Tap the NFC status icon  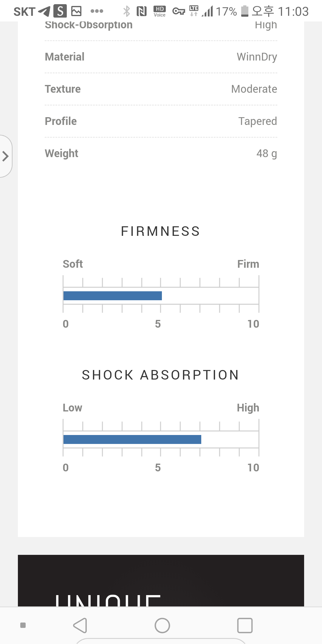coord(142,11)
